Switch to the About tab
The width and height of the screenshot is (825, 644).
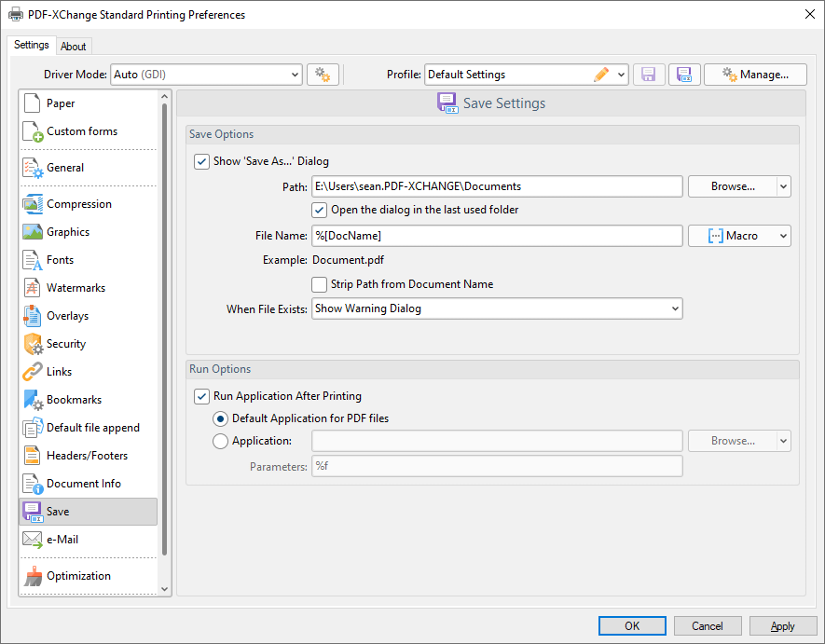click(73, 47)
